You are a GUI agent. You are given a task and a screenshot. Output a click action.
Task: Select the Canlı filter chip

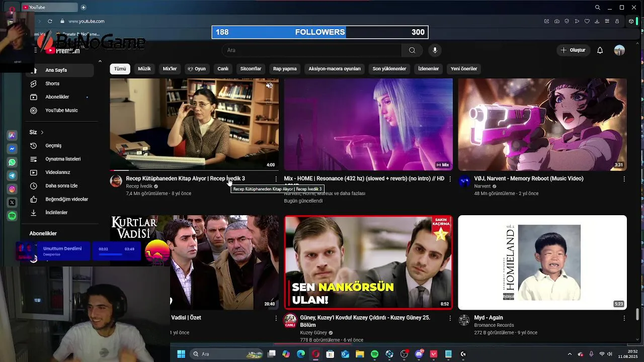[223, 69]
